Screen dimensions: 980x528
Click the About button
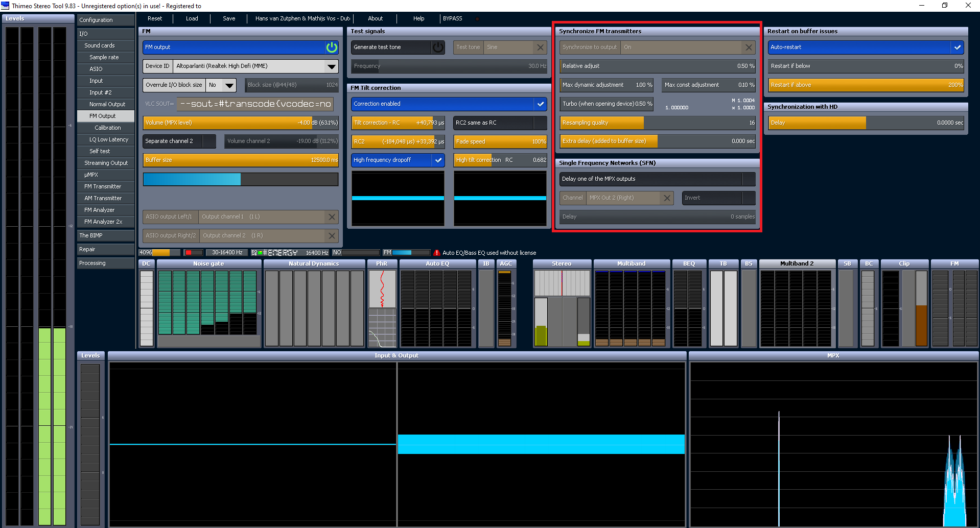coord(376,18)
